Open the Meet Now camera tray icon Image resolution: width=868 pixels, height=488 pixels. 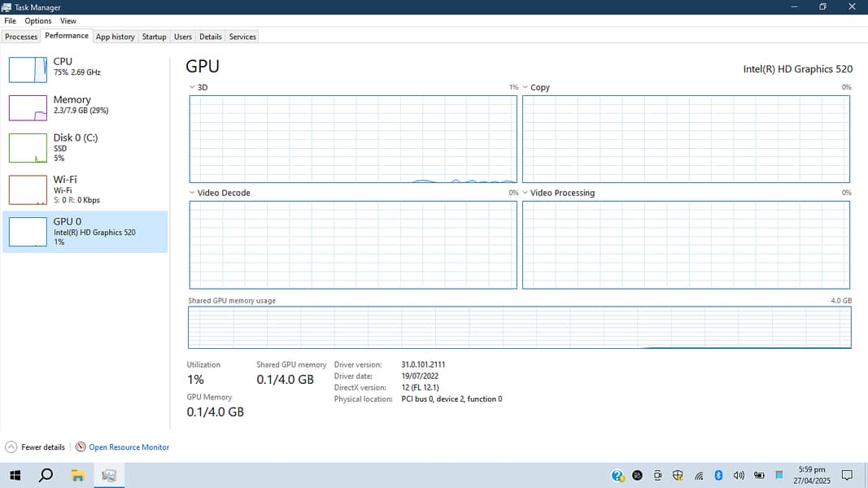coord(657,475)
